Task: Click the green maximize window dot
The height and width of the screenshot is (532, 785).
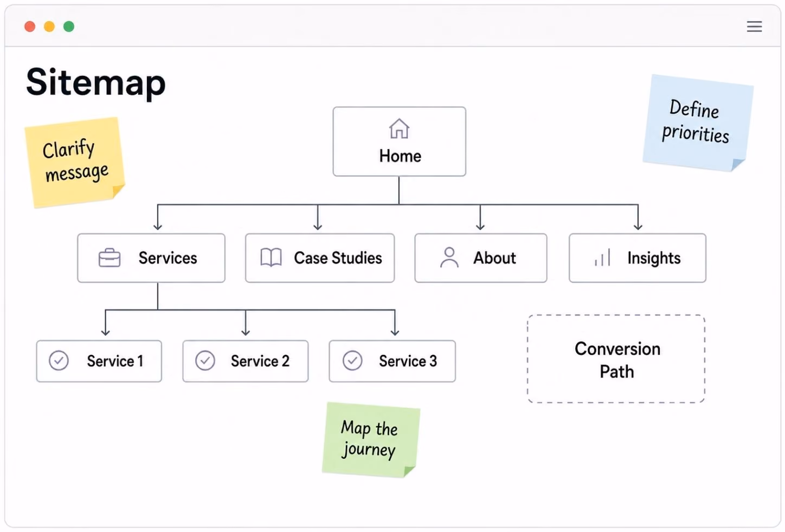Action: tap(69, 27)
